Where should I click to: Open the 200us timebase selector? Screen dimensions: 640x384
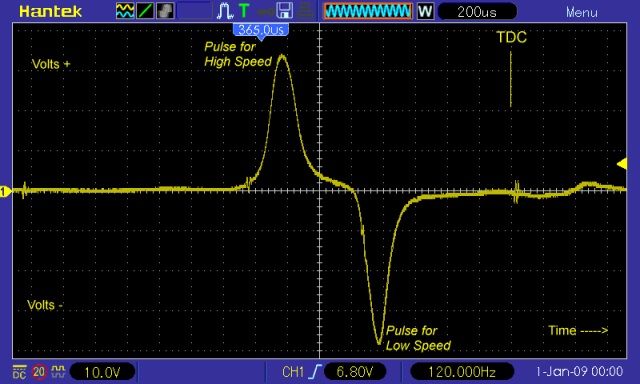[x=477, y=11]
